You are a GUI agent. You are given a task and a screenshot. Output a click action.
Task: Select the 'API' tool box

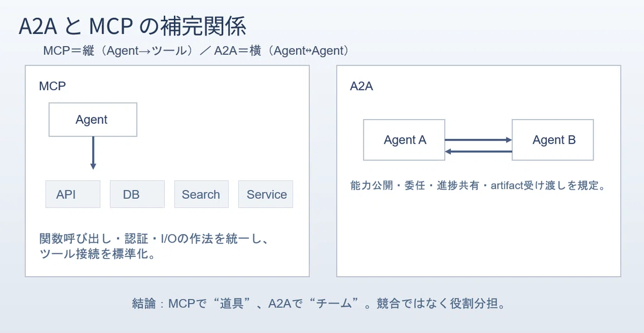[73, 194]
